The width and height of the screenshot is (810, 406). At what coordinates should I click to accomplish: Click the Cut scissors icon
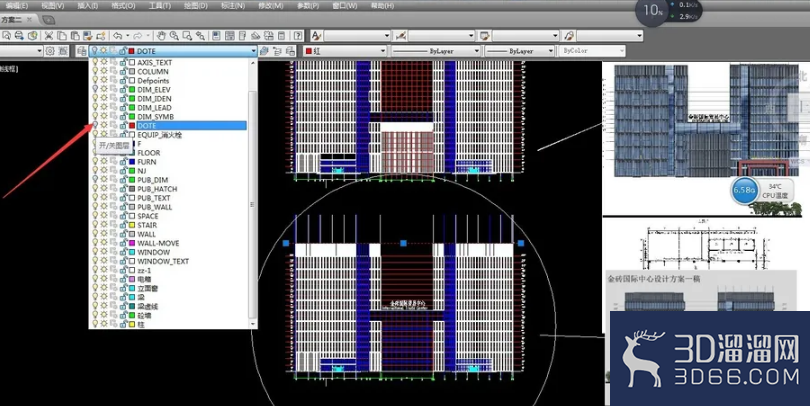click(x=49, y=36)
